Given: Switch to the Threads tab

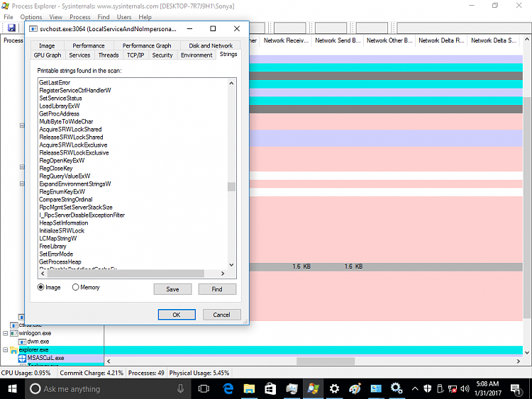Looking at the screenshot, I should click(109, 55).
